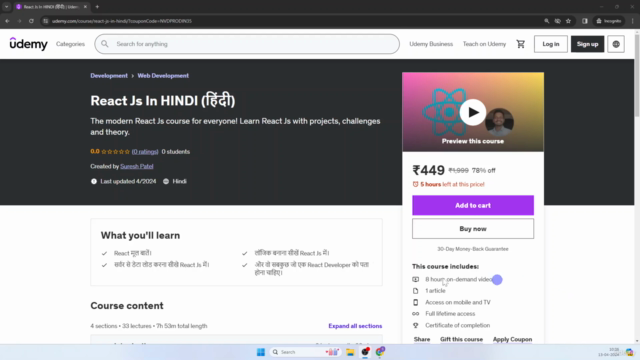Screen dimensions: 640x360
Task: Click the 'Full lifetime access' text
Action: (x=450, y=313)
